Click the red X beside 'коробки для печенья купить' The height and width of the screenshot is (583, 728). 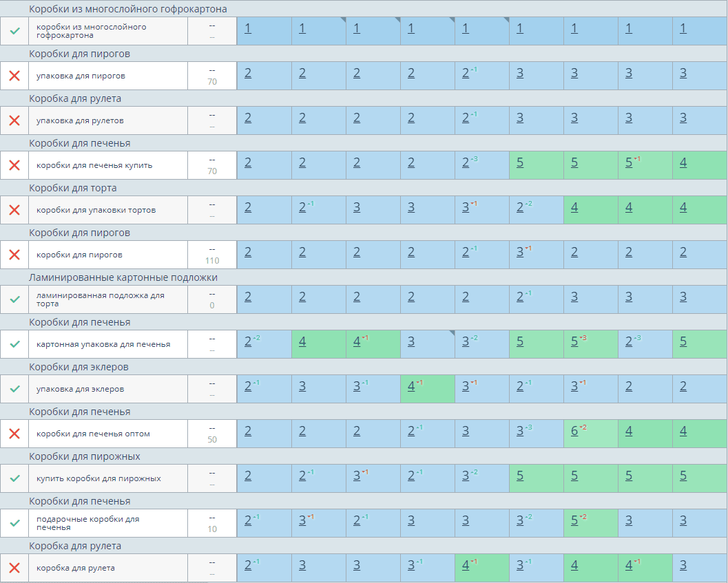point(14,165)
